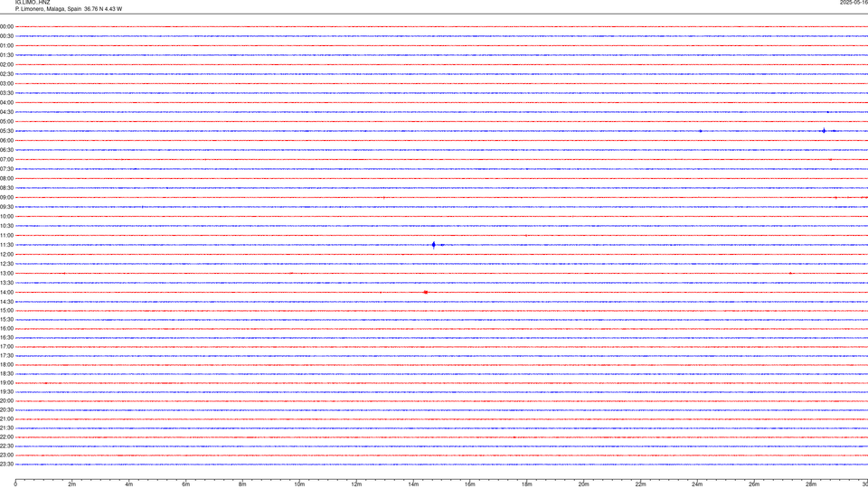Click the 00:30 time label

(6, 36)
